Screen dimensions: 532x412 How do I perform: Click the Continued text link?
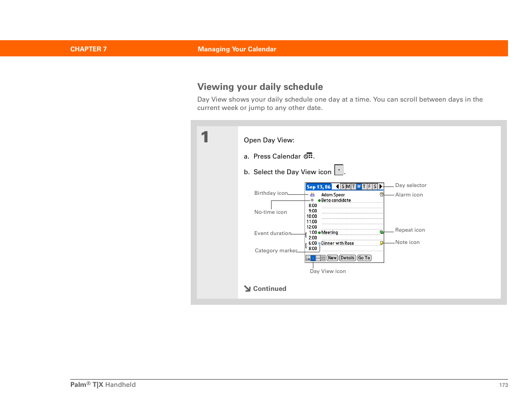(270, 289)
